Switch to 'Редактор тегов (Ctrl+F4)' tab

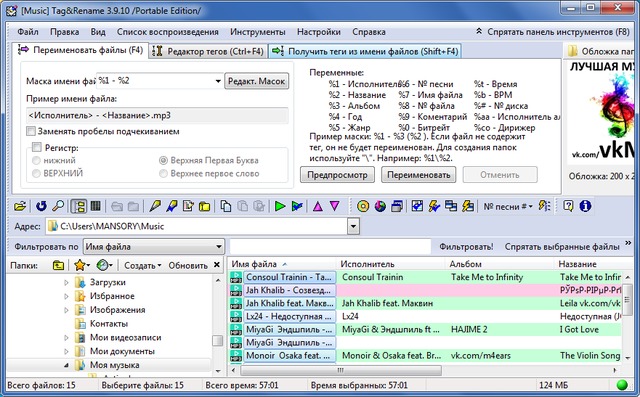(208, 51)
